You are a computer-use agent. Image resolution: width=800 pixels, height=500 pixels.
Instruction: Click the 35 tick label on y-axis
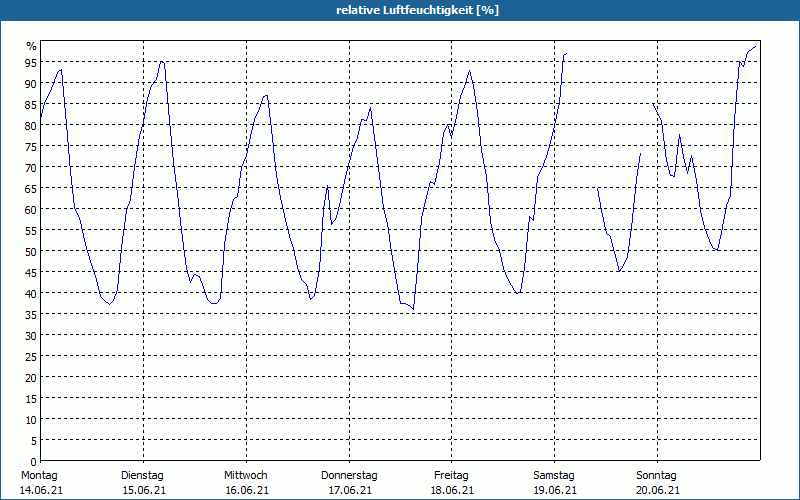click(x=31, y=315)
